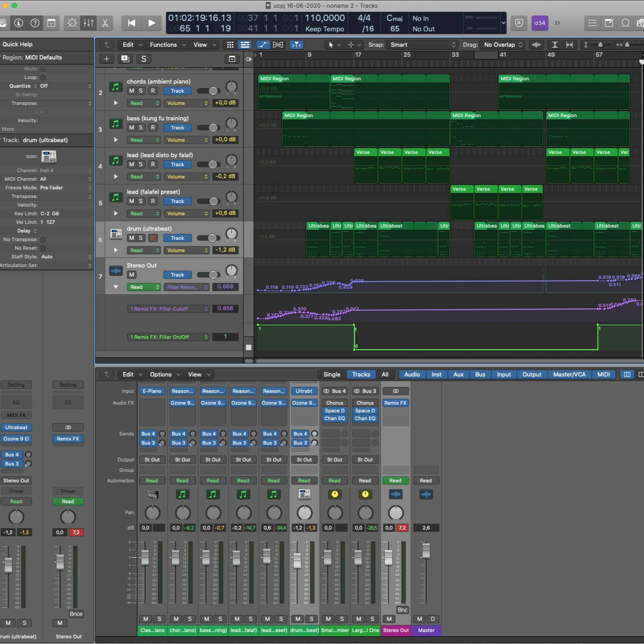Click the drum (ultrabeat) track icon
Screen dimensions: 644x644
pos(116,234)
